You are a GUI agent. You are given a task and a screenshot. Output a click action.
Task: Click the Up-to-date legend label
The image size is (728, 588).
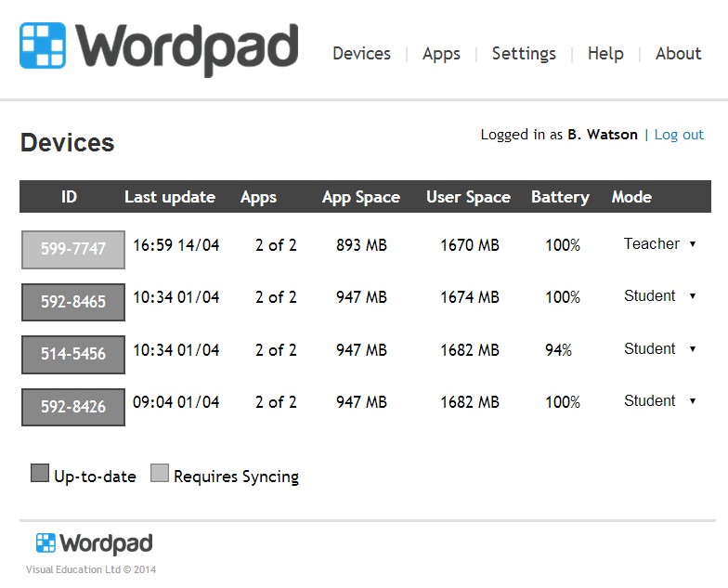pos(95,477)
